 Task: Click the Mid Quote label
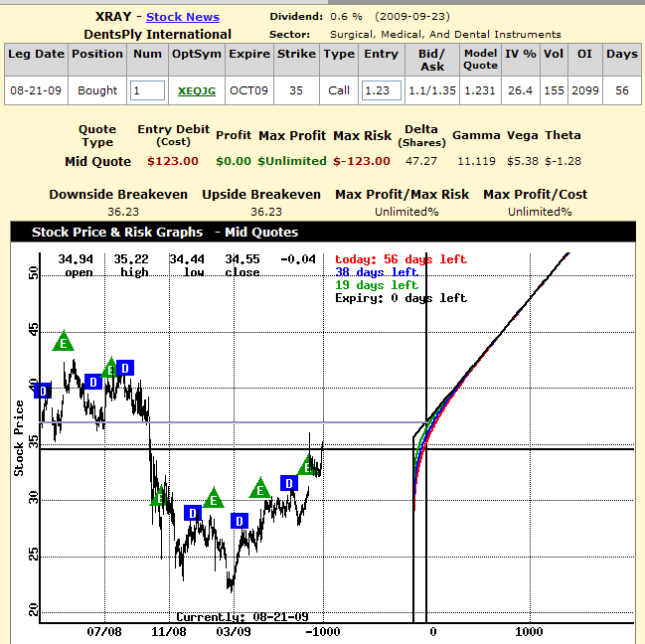pyautogui.click(x=98, y=161)
